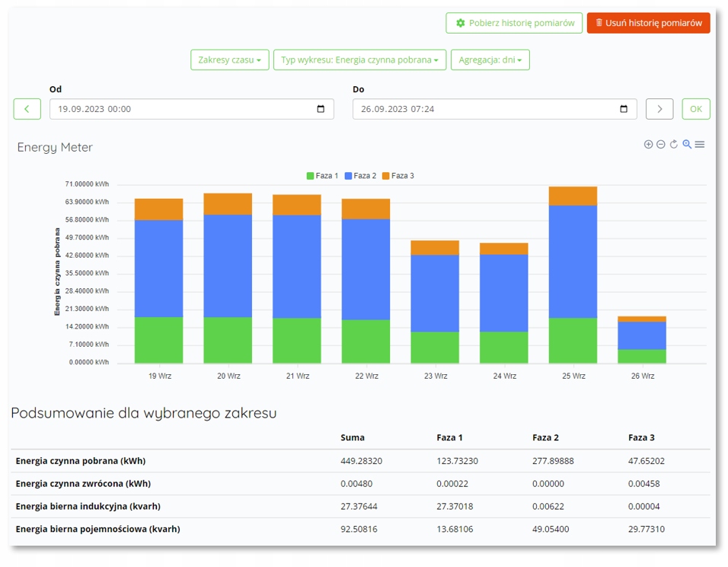728x567 pixels.
Task: Click Pobierz historię pomiarów button
Action: 514,23
